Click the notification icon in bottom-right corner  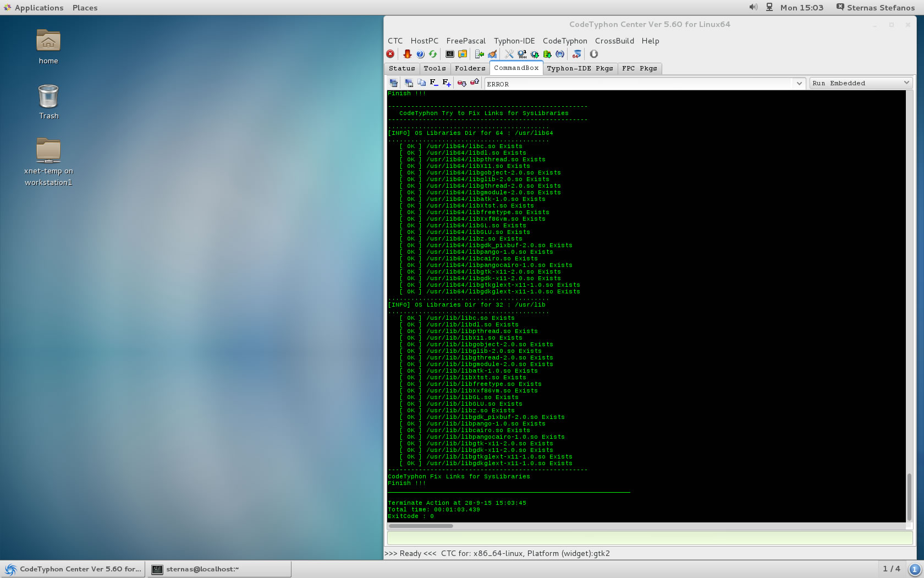click(x=915, y=569)
